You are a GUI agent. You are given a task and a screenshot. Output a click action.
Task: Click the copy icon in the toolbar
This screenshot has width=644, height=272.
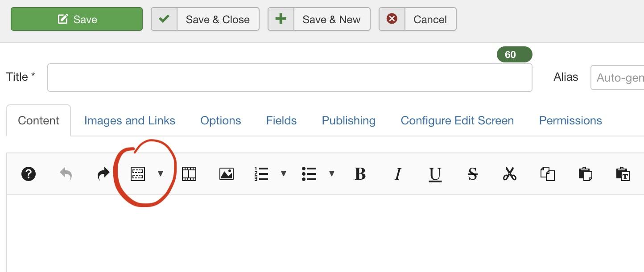547,174
